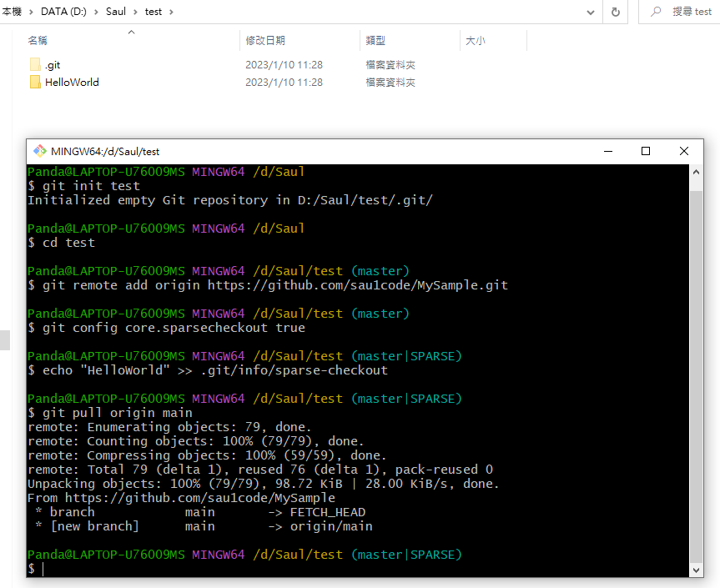Click the terminal scrollbar up arrow

click(696, 173)
